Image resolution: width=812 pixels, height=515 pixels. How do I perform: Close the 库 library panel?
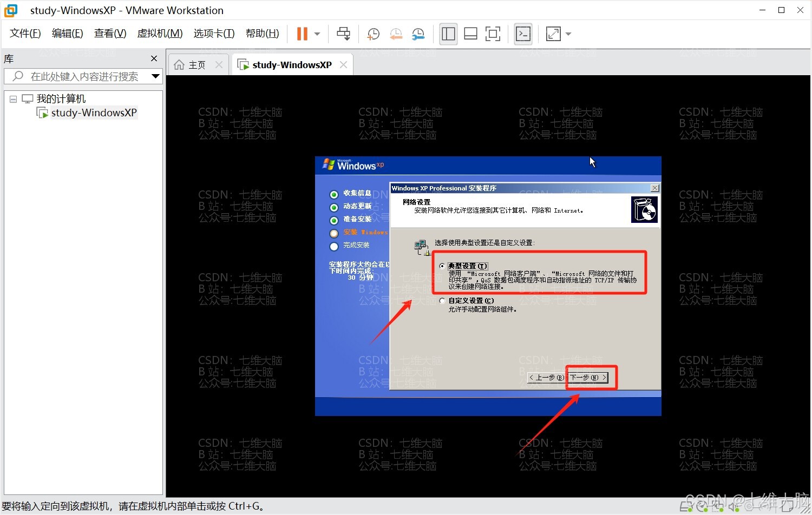click(154, 58)
